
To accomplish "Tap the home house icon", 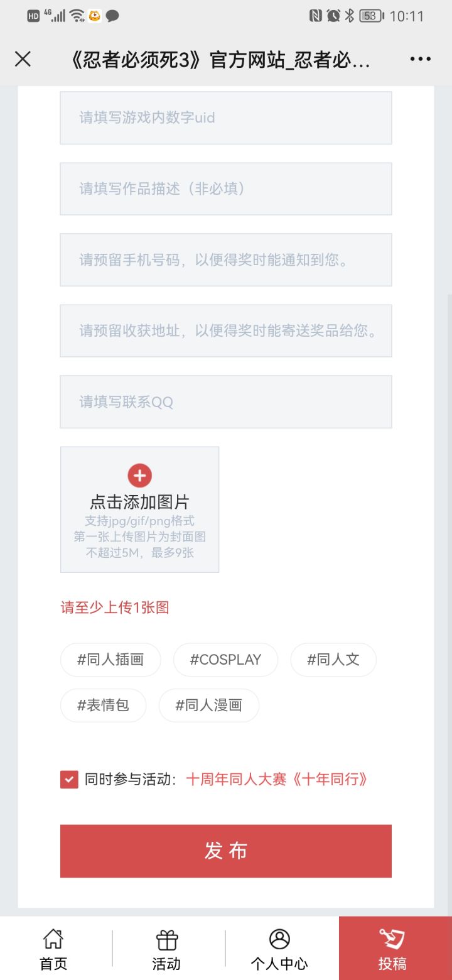I will (x=53, y=940).
